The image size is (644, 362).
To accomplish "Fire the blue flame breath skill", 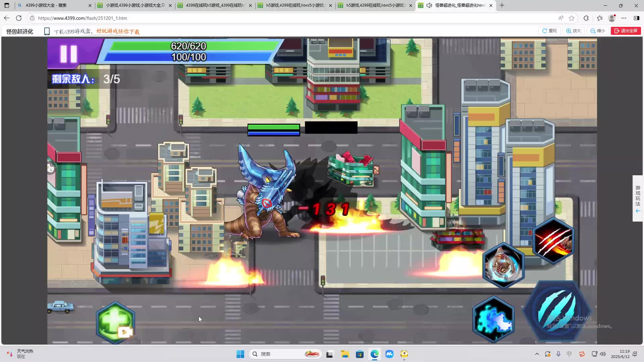I will [x=493, y=319].
